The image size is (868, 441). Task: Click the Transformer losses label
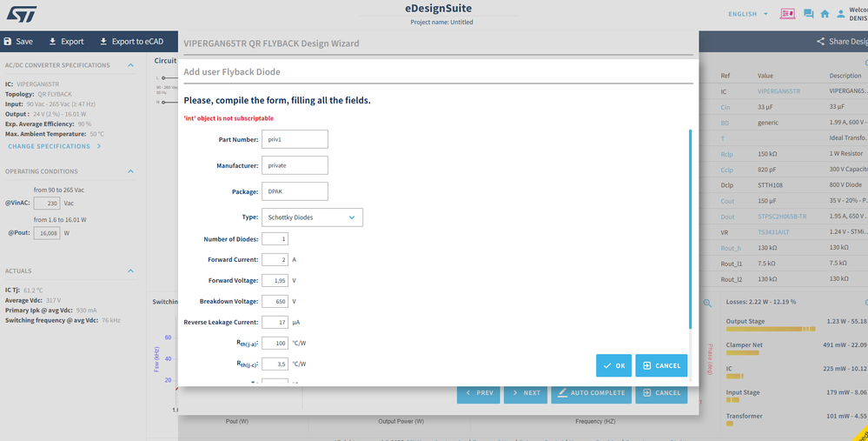tap(744, 416)
